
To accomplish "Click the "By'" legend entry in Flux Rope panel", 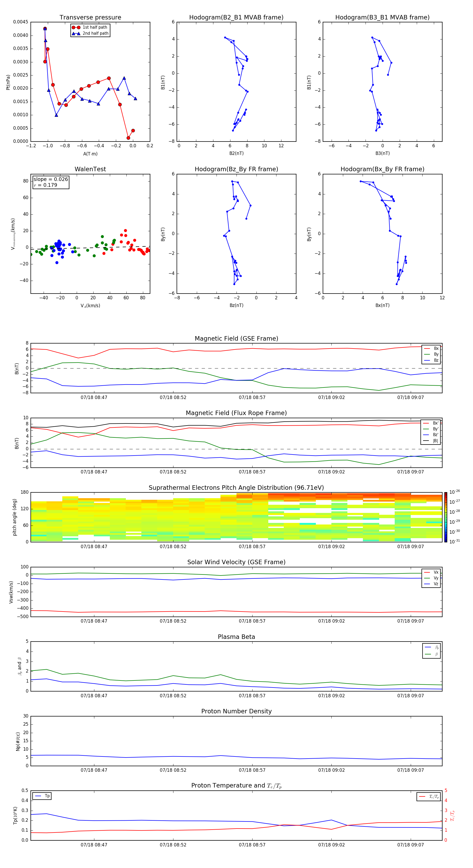I will (431, 429).
